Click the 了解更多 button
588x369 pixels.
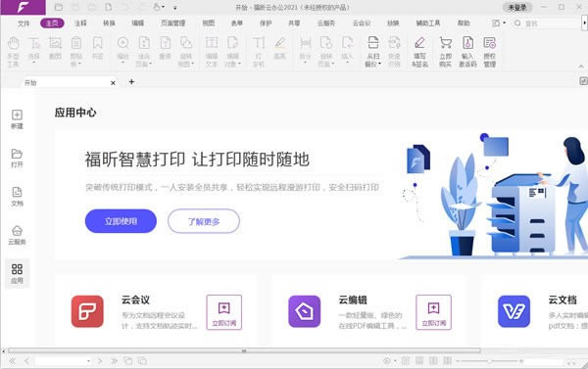tap(204, 221)
